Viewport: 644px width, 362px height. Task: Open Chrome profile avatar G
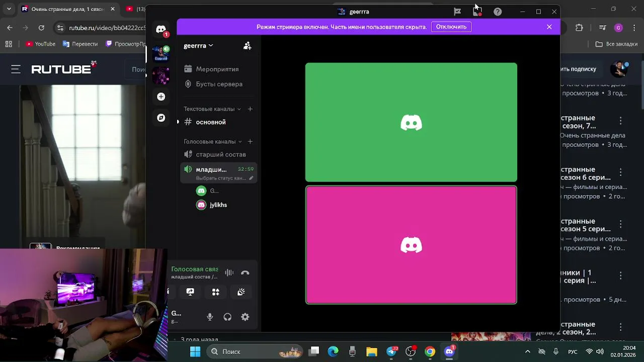[x=618, y=28]
